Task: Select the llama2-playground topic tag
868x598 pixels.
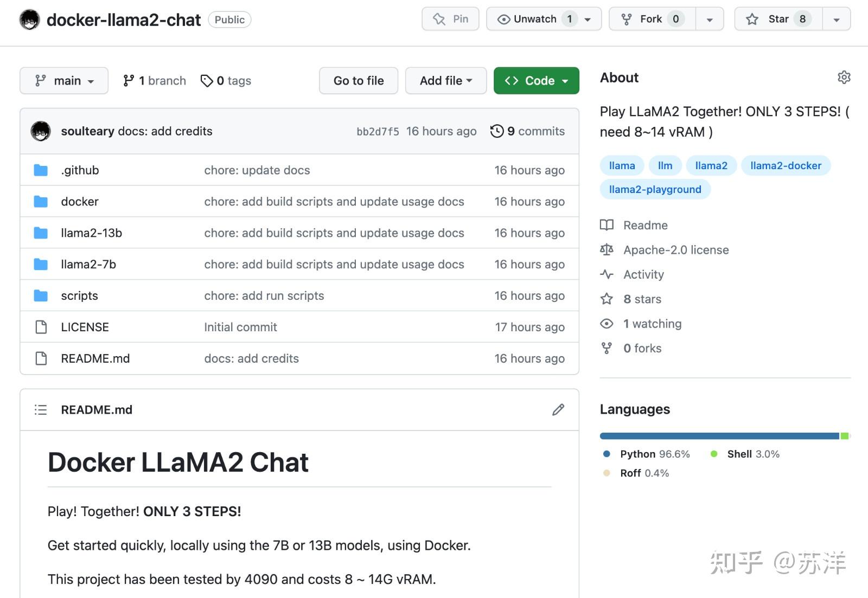Action: coord(655,189)
